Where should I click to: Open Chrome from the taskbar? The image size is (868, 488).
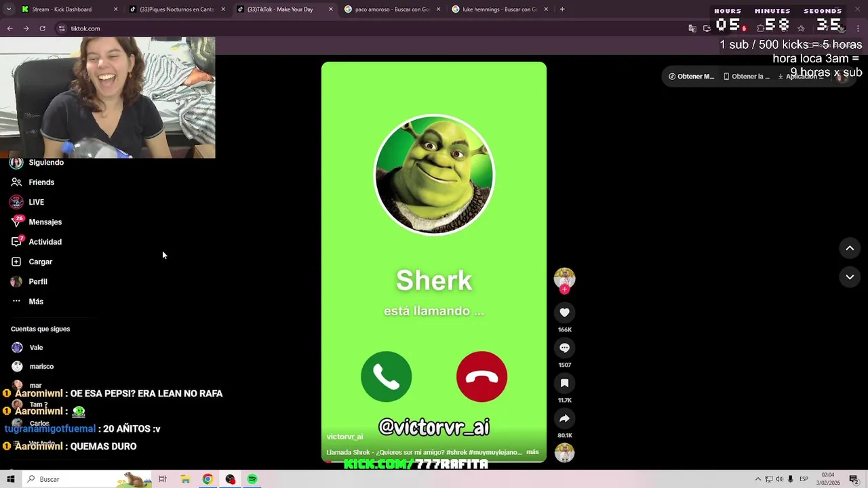tap(208, 479)
